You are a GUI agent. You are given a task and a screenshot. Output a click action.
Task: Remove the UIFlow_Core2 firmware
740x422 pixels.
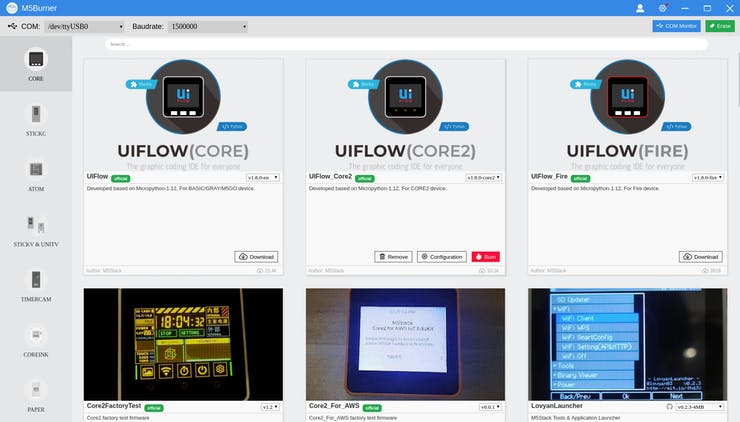[x=393, y=257]
